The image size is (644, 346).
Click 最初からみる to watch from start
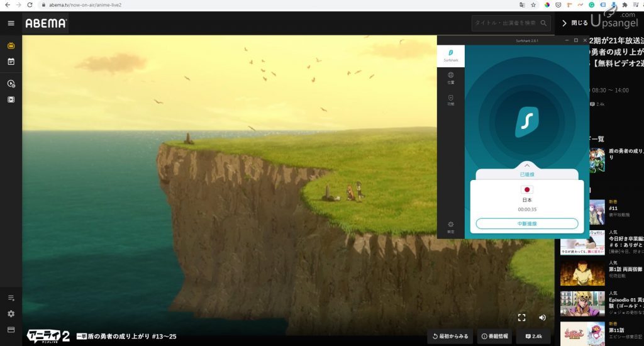[x=450, y=336]
